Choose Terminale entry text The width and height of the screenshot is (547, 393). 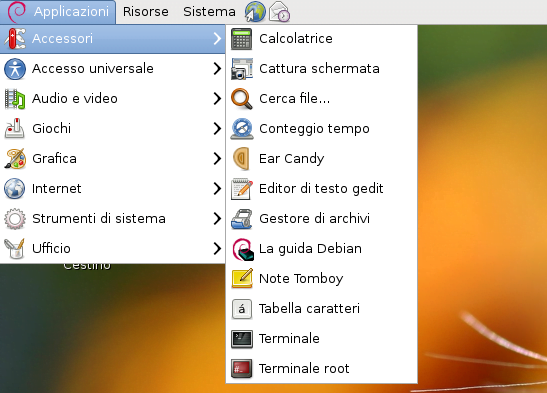tap(289, 339)
